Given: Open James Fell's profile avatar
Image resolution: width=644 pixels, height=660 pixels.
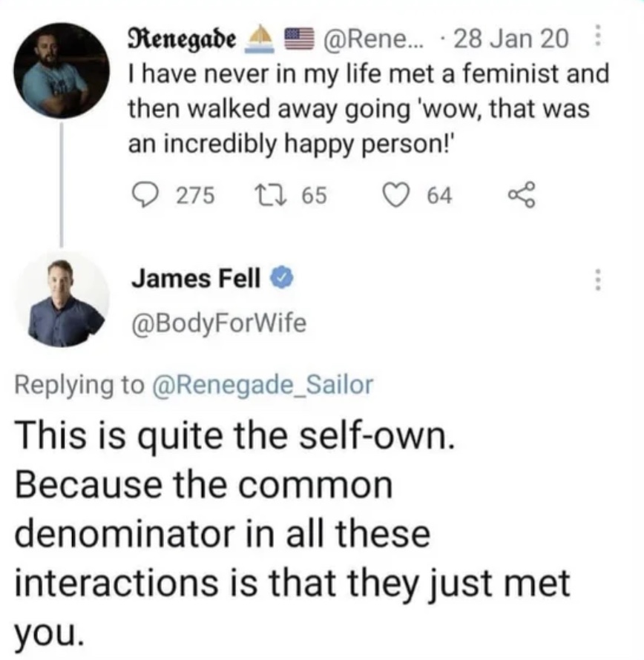Looking at the screenshot, I should (x=62, y=300).
